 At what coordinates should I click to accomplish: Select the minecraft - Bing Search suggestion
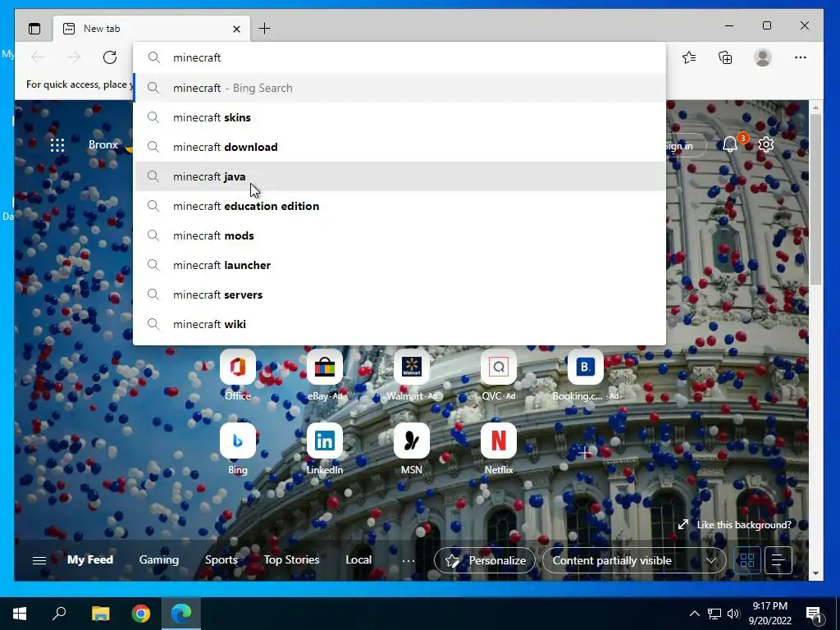pyautogui.click(x=399, y=88)
